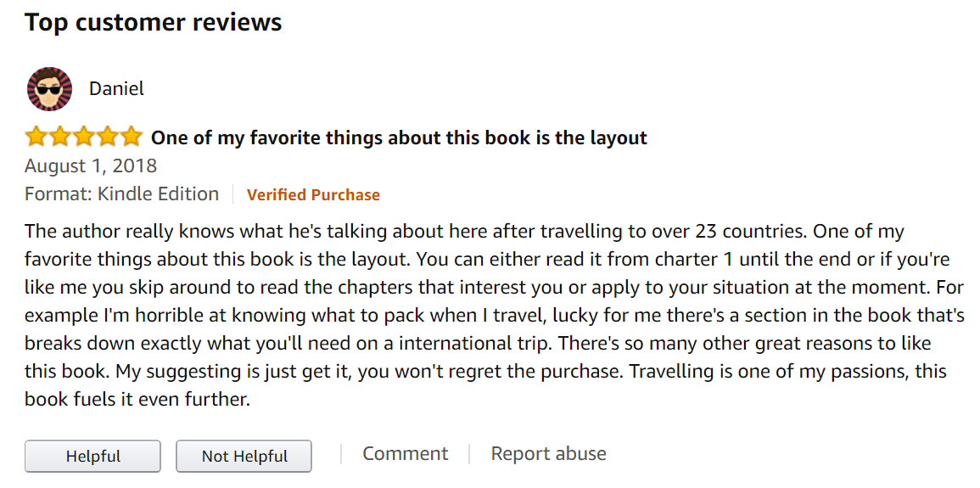This screenshot has height=488, width=980.
Task: Open reviewer Daniel's profile name
Action: click(116, 89)
